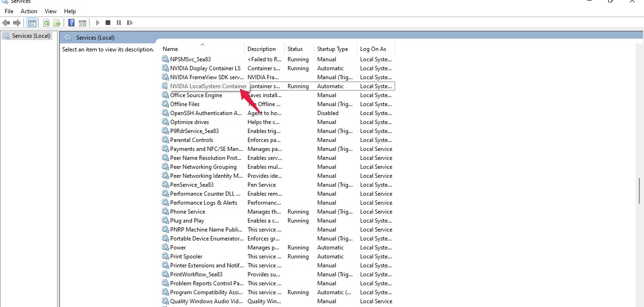644x307 pixels.
Task: Toggle the Show/Hide Action Pane toolbar icon
Action: (x=83, y=23)
